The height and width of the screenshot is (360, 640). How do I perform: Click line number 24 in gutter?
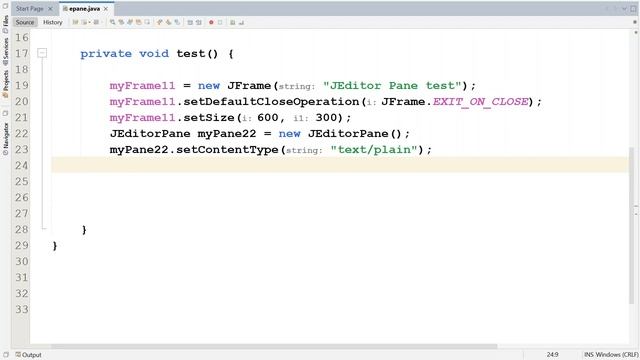(22, 165)
